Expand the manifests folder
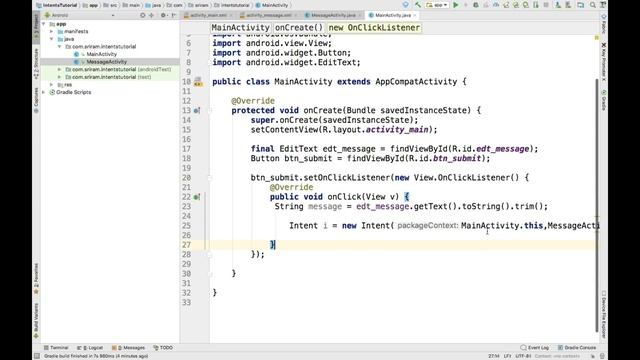This screenshot has height=360, width=640. (51, 31)
